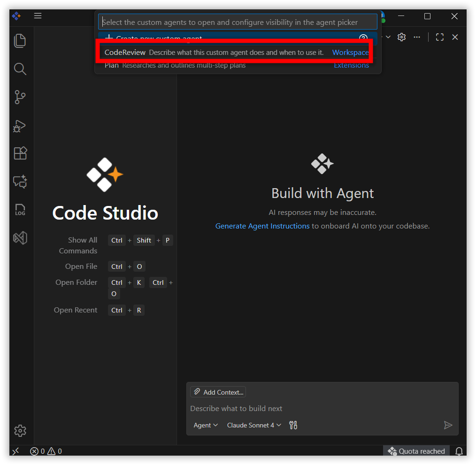Open the Explorer panel
The width and height of the screenshot is (476, 465).
pyautogui.click(x=20, y=41)
